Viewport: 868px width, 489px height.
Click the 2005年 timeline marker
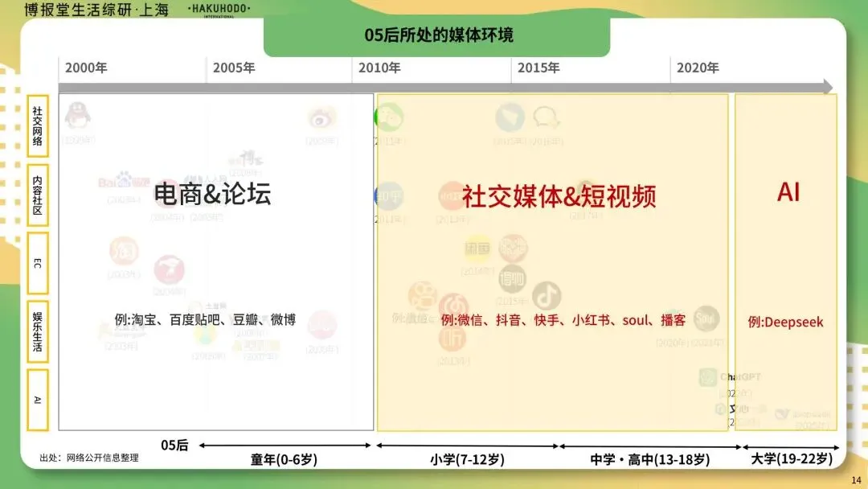click(x=234, y=68)
